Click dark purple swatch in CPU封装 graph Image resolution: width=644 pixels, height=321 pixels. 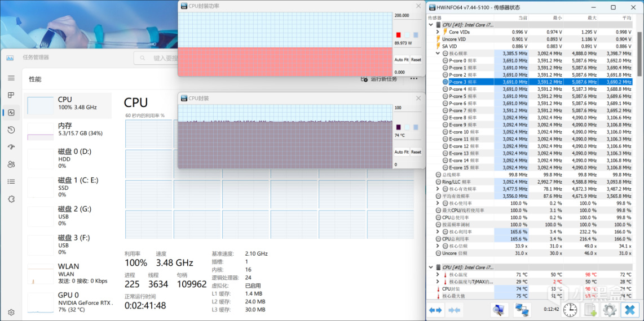398,127
